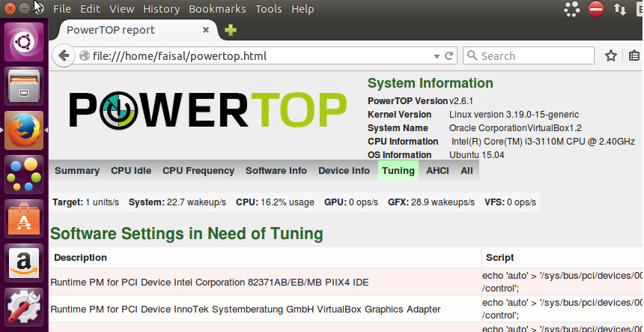Click the search magnifier icon
This screenshot has width=644, height=332.
(x=473, y=55)
